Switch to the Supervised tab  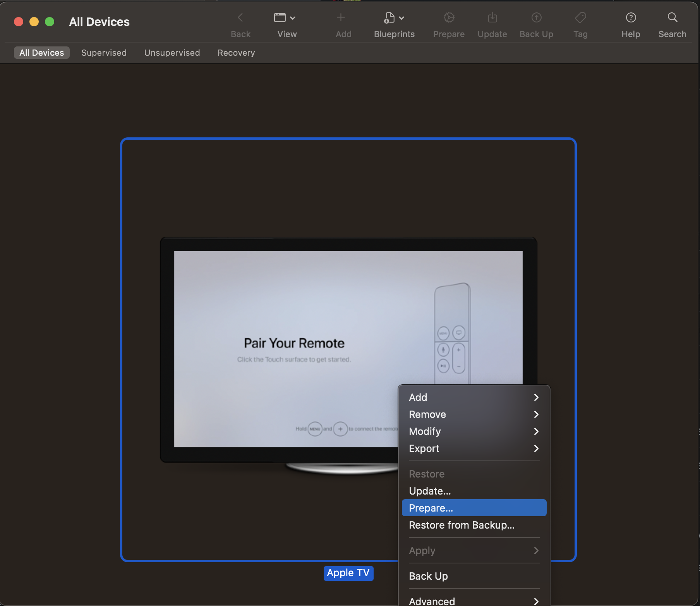(x=104, y=53)
